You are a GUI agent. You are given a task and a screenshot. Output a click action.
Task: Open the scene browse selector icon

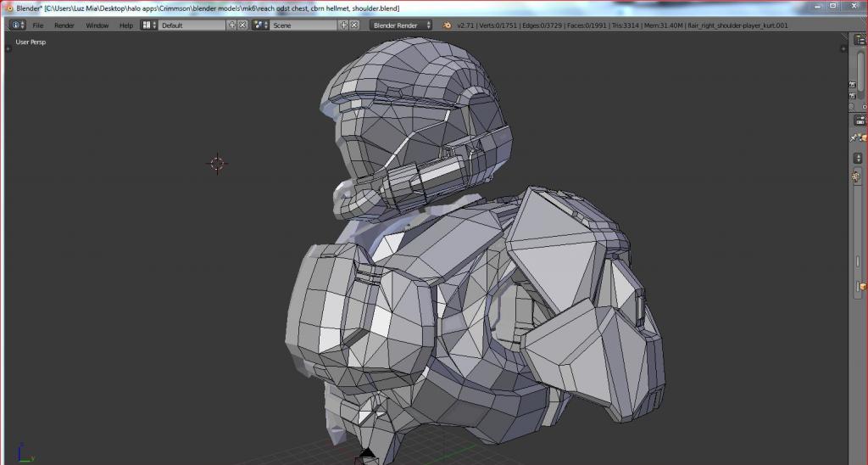260,25
